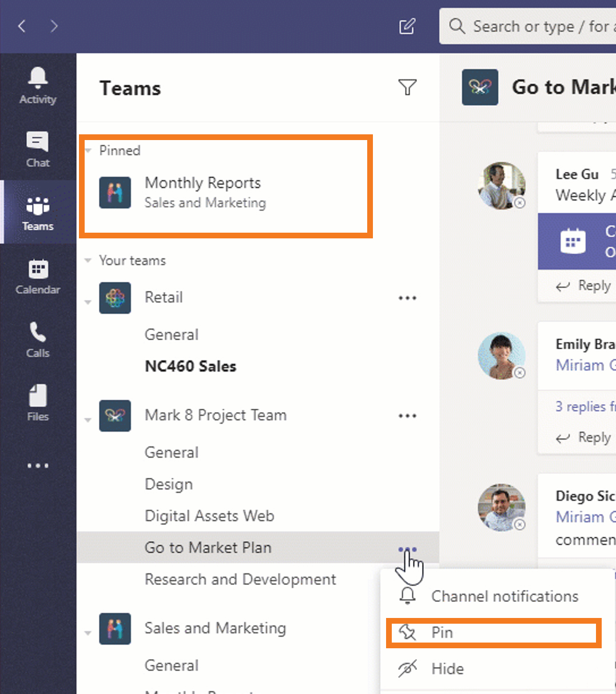Screen dimensions: 616x694
Task: Open General channel under Mark 8 Project Team
Action: pos(172,452)
